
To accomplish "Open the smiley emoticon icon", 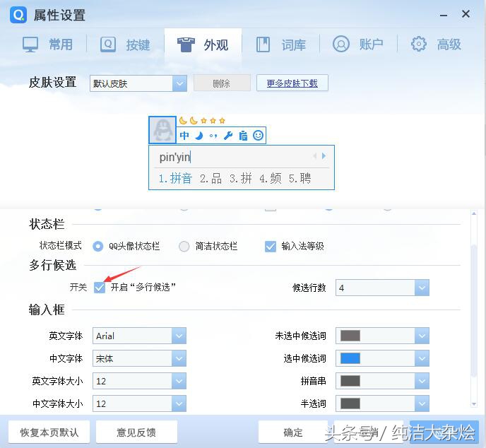I will coord(259,136).
